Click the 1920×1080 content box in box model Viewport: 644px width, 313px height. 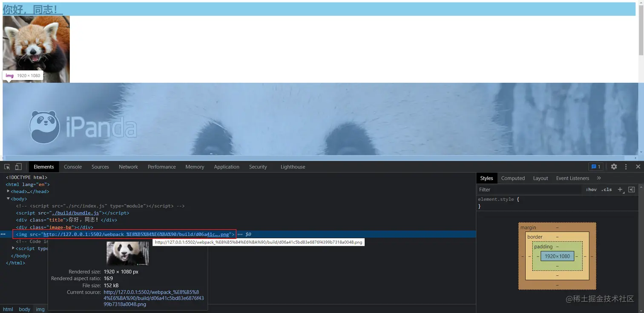coord(558,256)
